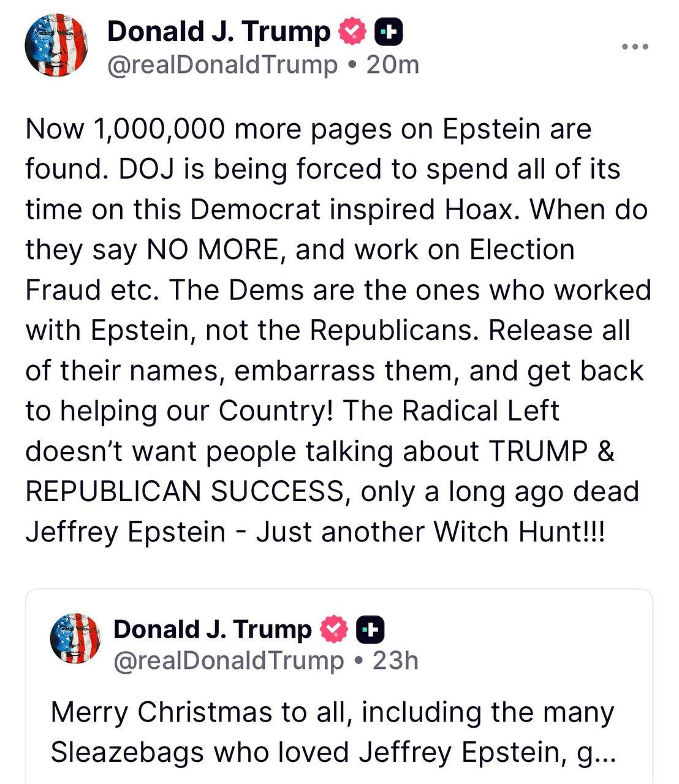
Task: Click the "23h" timestamp on the quoted post
Action: coord(395,660)
